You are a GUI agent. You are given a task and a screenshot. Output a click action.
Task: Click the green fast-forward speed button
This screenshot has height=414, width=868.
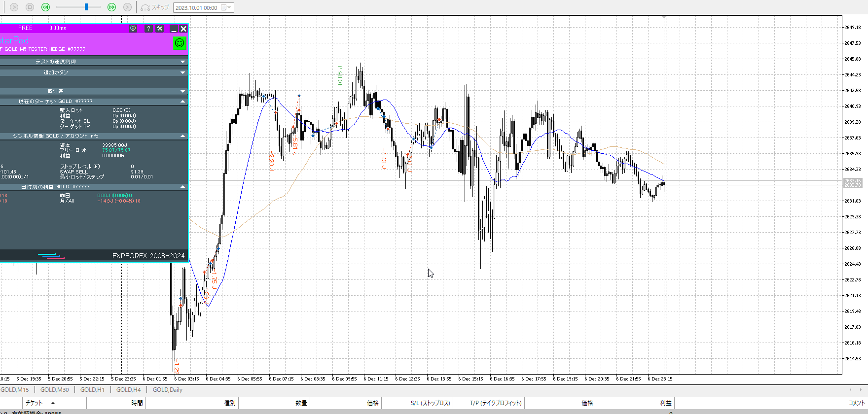click(112, 7)
